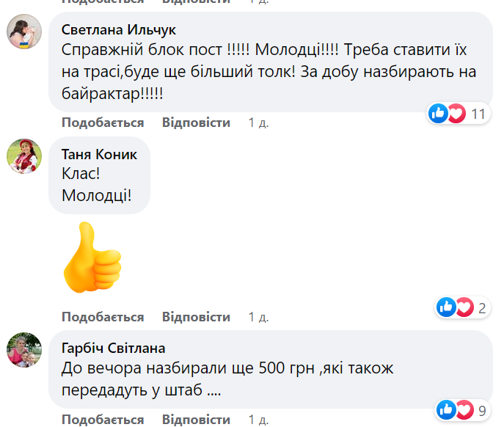Click the timestamp on Гарбіч Світлана's comment
The width and height of the screenshot is (504, 427).
[258, 420]
